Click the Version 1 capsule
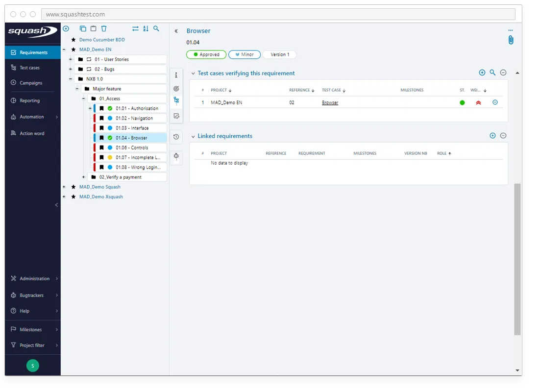 (x=279, y=54)
